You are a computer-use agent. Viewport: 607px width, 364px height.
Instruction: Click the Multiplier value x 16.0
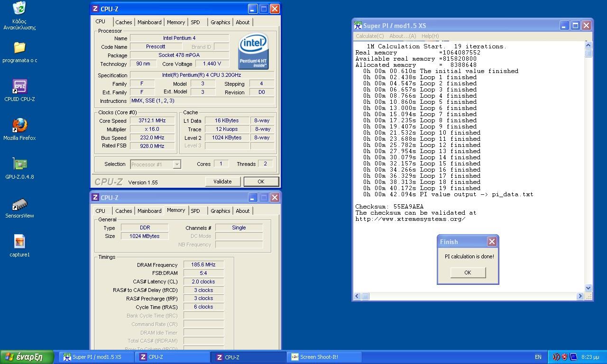152,129
